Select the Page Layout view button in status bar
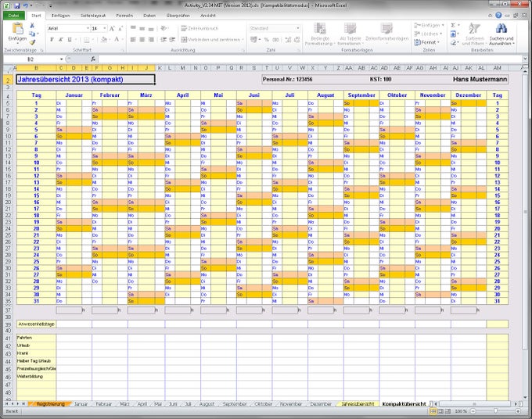The width and height of the screenshot is (532, 419). pyautogui.click(x=440, y=411)
